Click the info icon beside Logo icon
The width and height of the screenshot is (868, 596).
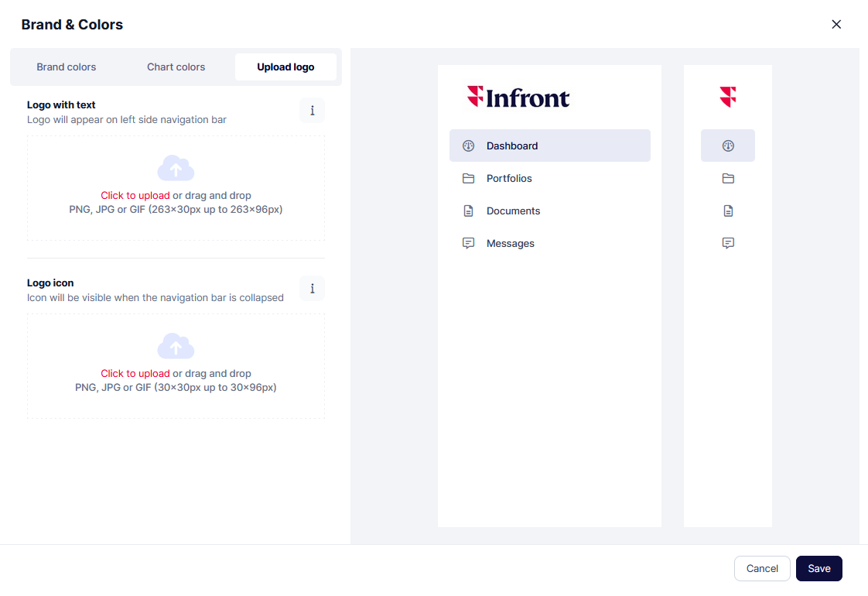pyautogui.click(x=312, y=289)
